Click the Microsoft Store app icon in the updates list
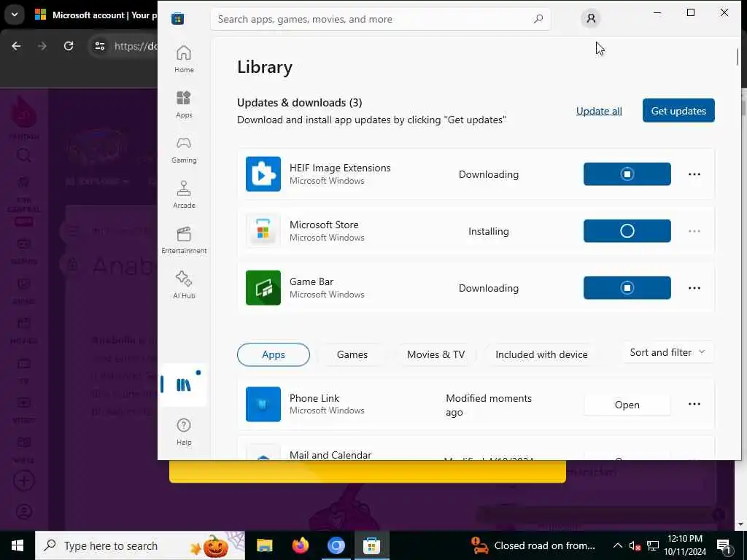The width and height of the screenshot is (747, 560). click(263, 231)
